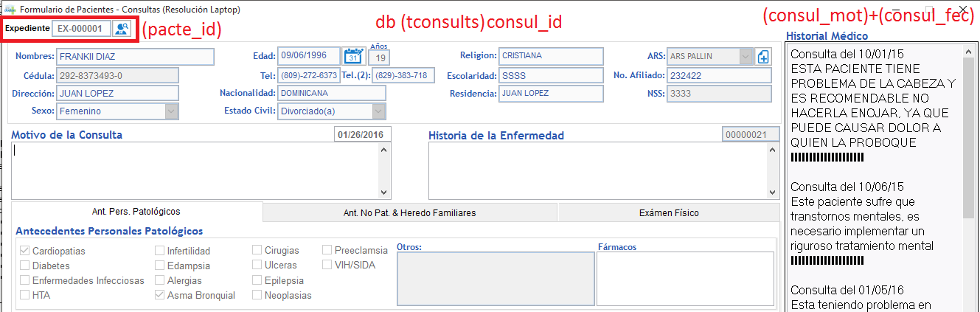Check the Diabetes option
Image resolution: width=980 pixels, height=312 pixels.
click(25, 266)
